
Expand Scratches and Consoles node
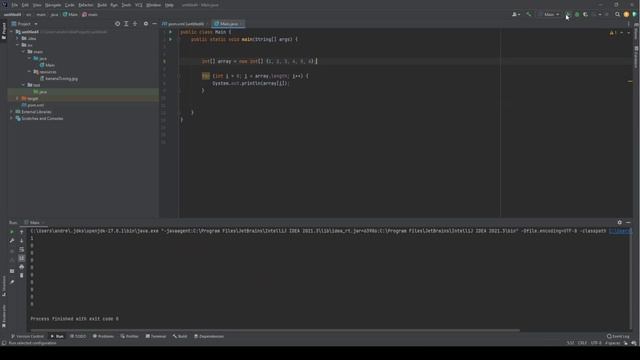[12, 118]
